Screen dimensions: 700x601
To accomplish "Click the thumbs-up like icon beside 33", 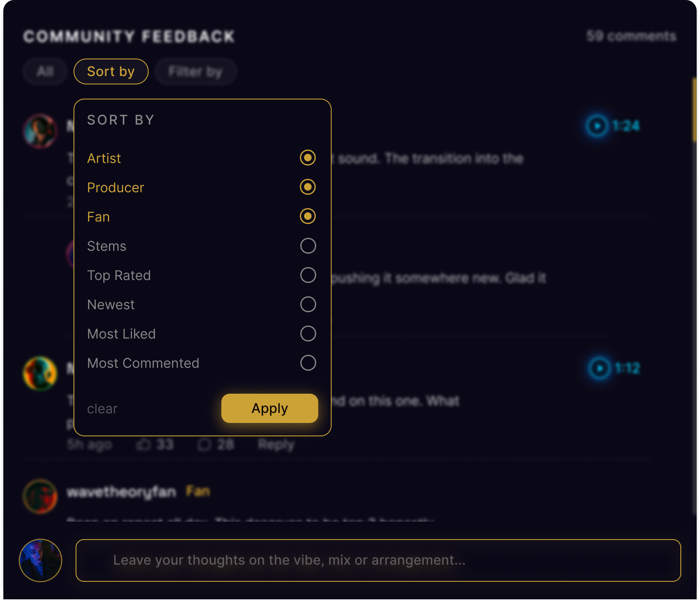I will 144,444.
